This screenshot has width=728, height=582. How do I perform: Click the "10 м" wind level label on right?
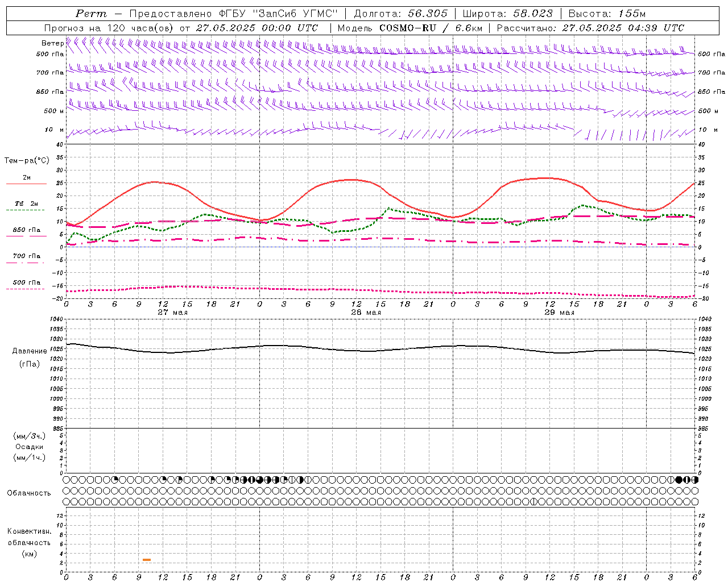point(707,130)
